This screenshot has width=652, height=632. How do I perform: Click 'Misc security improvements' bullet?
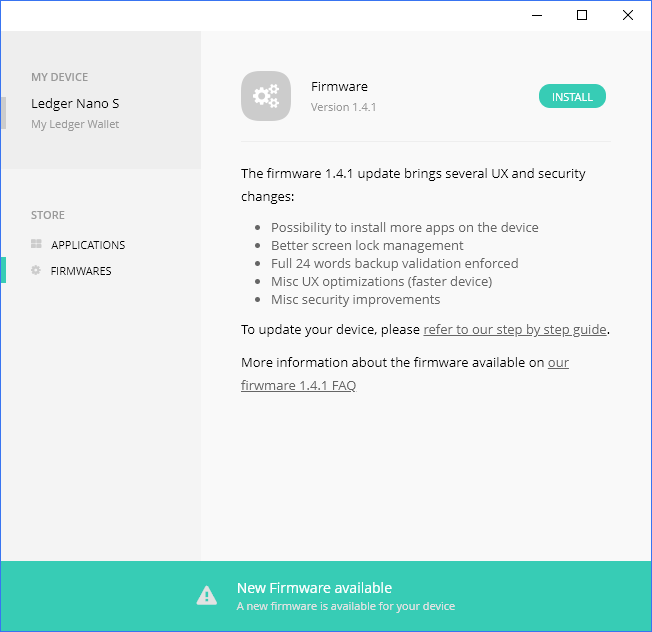click(x=356, y=299)
